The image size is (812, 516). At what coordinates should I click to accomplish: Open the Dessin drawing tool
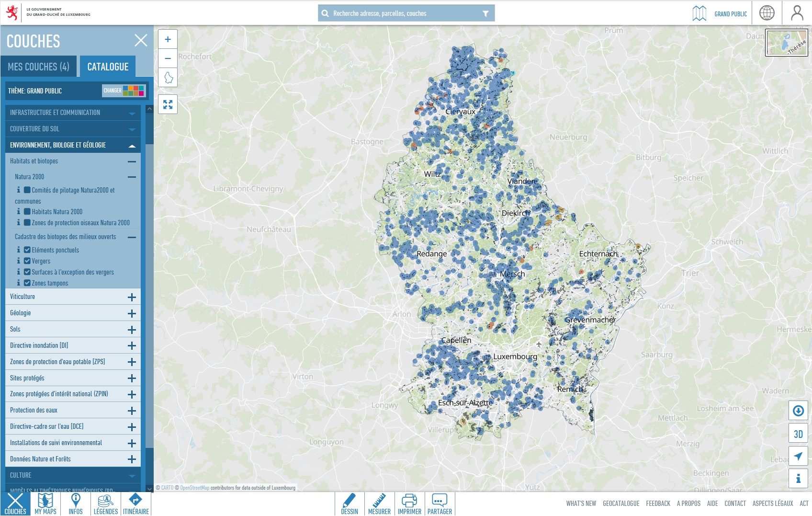pyautogui.click(x=350, y=504)
